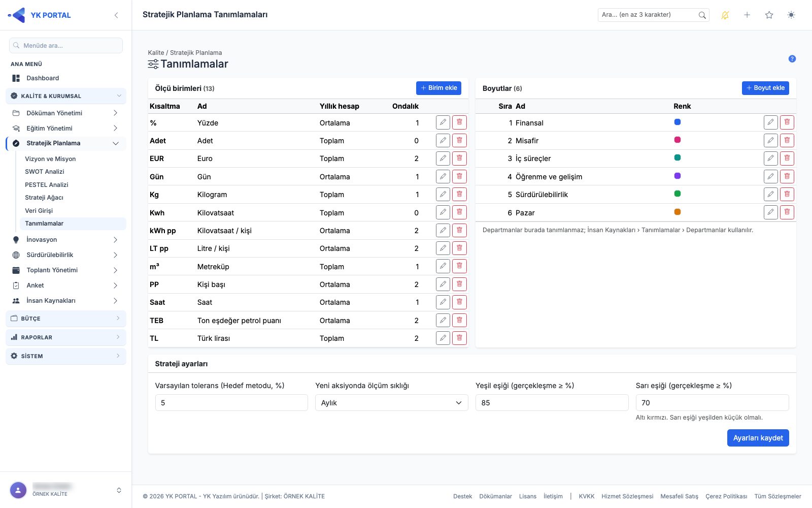Click the plus icon in top bar
Screen dimensions: 812x508
tap(747, 15)
